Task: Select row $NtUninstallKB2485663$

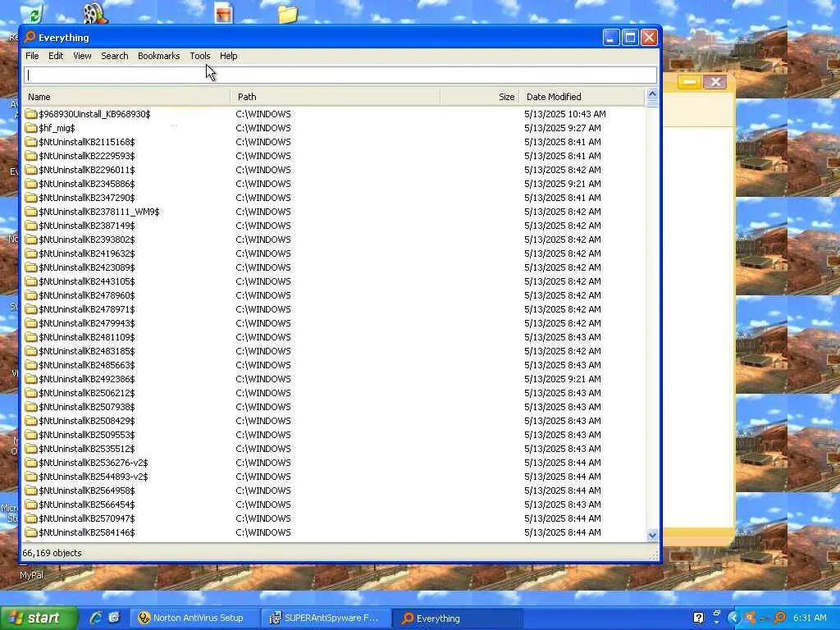Action: [335, 365]
